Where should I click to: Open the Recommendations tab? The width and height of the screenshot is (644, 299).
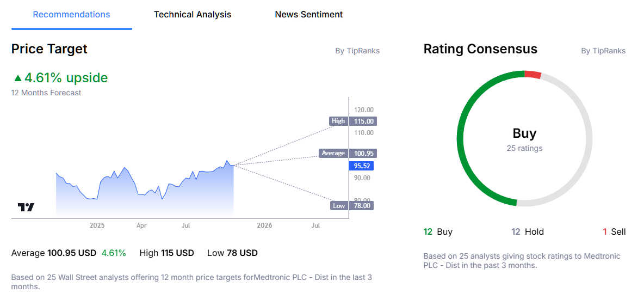[71, 15]
